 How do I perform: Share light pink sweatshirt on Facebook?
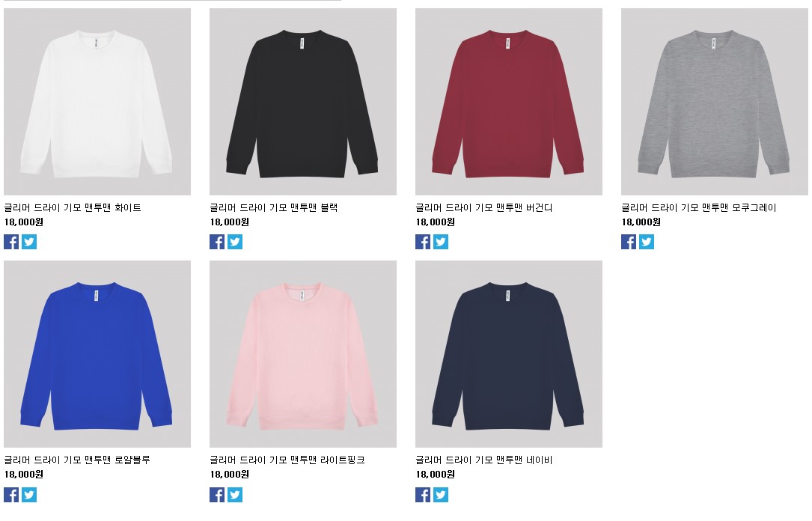click(x=217, y=495)
